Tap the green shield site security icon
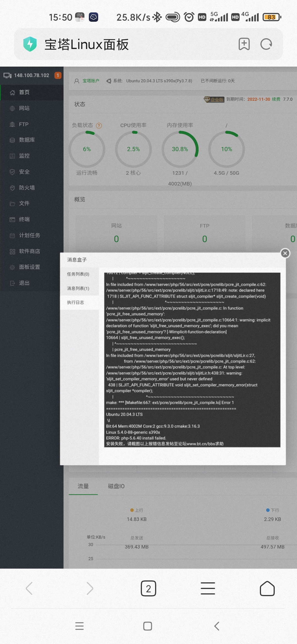Screen dimensions: 297x644 (30, 44)
